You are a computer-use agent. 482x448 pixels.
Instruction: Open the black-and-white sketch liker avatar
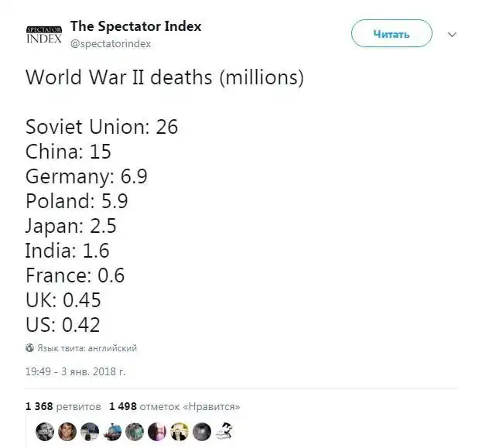224,430
